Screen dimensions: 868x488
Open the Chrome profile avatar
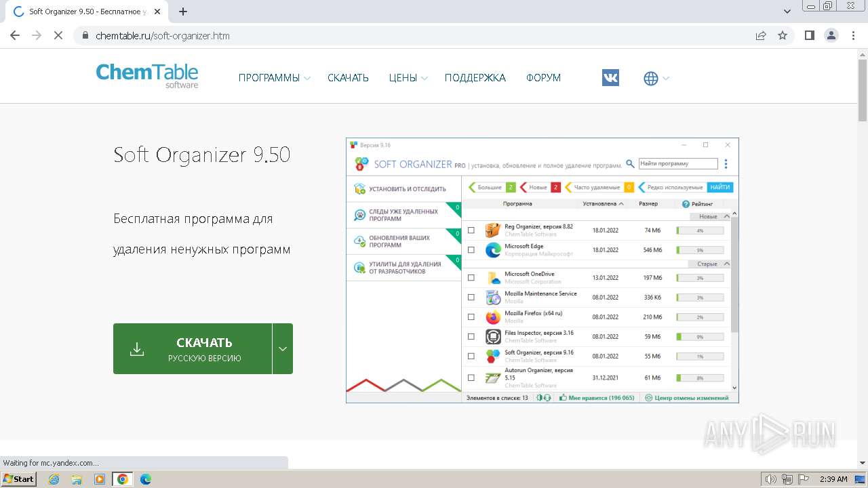(831, 35)
